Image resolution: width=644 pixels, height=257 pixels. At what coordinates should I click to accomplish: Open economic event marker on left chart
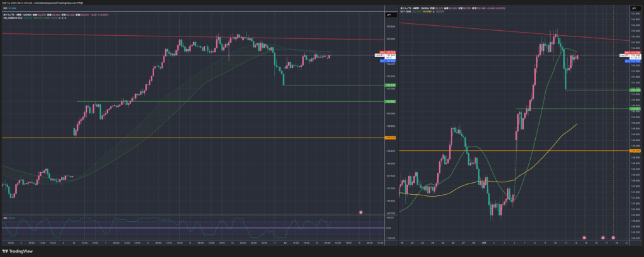(360, 212)
